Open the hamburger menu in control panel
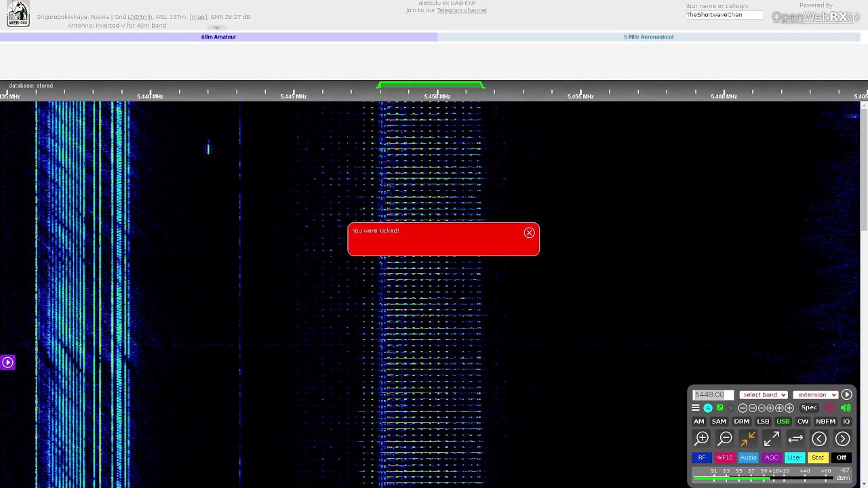The width and height of the screenshot is (868, 488). pos(695,408)
